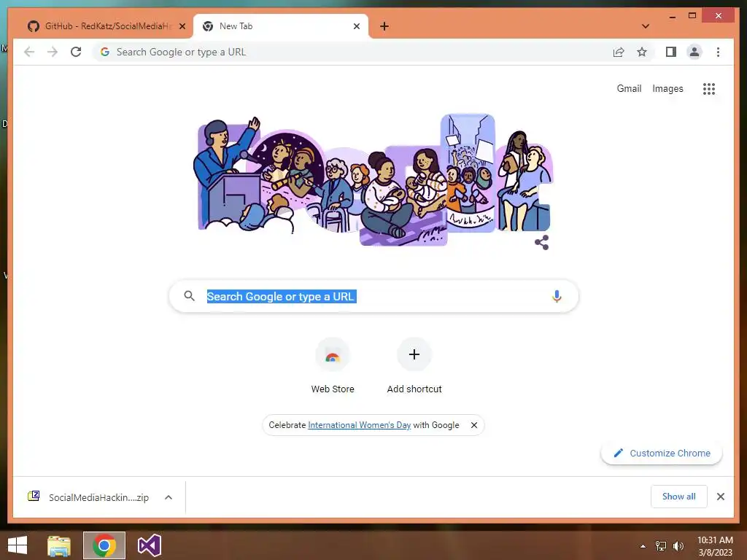Bookmark this tab with the star icon
Screen dimensions: 747x560
click(642, 52)
